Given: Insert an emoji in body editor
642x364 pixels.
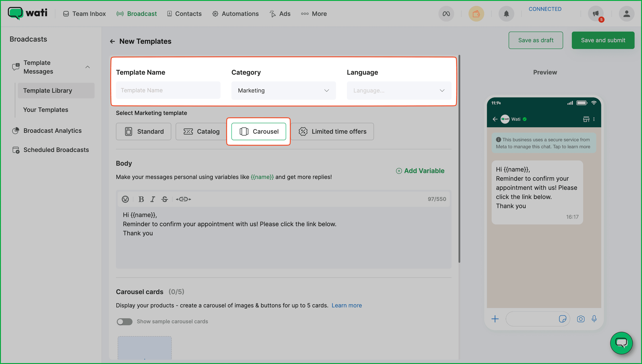Looking at the screenshot, I should 125,199.
